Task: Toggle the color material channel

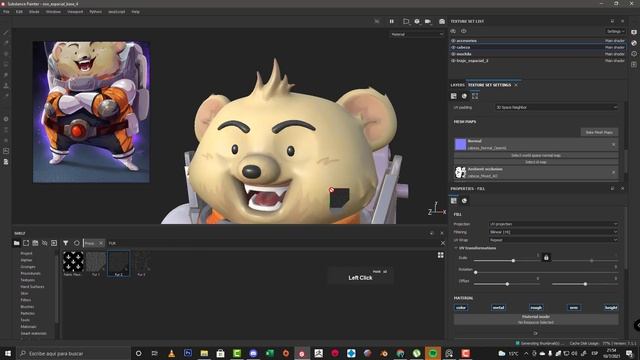Action: pyautogui.click(x=461, y=308)
